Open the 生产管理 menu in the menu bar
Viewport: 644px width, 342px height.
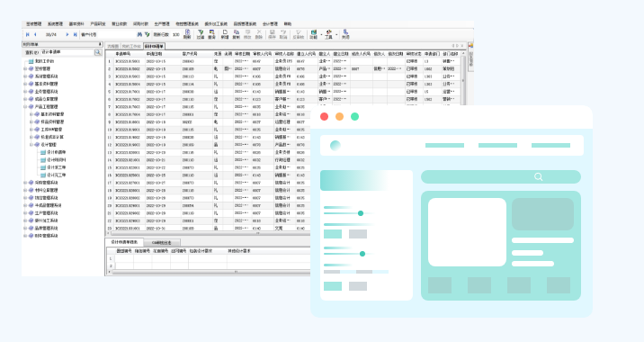coord(162,23)
